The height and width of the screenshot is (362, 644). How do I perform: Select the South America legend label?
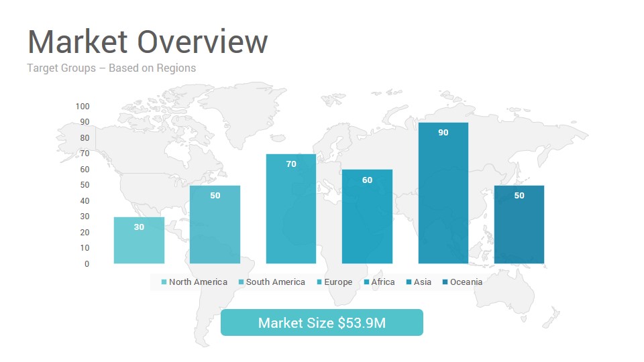point(276,282)
